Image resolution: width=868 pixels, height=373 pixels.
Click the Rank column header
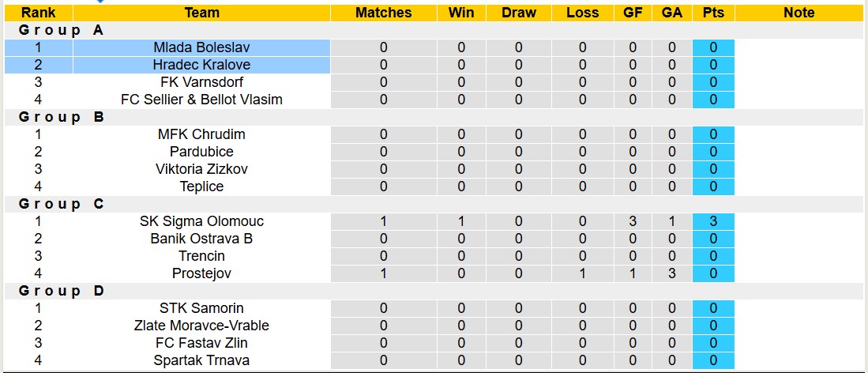coord(38,13)
